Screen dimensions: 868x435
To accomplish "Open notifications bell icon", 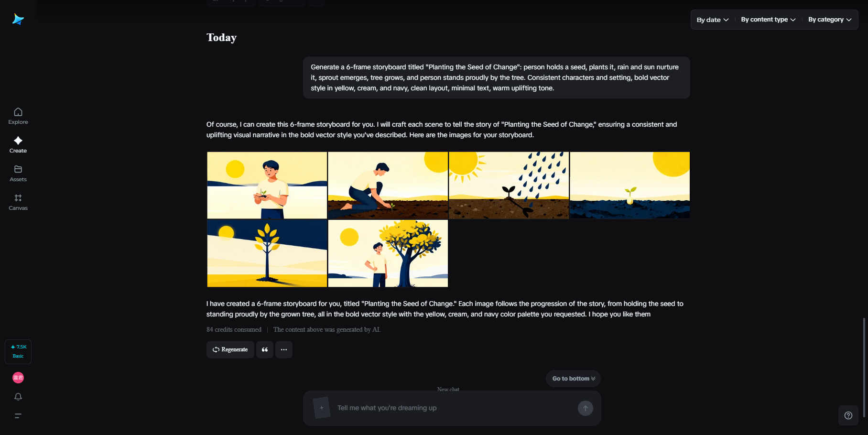I will [18, 397].
